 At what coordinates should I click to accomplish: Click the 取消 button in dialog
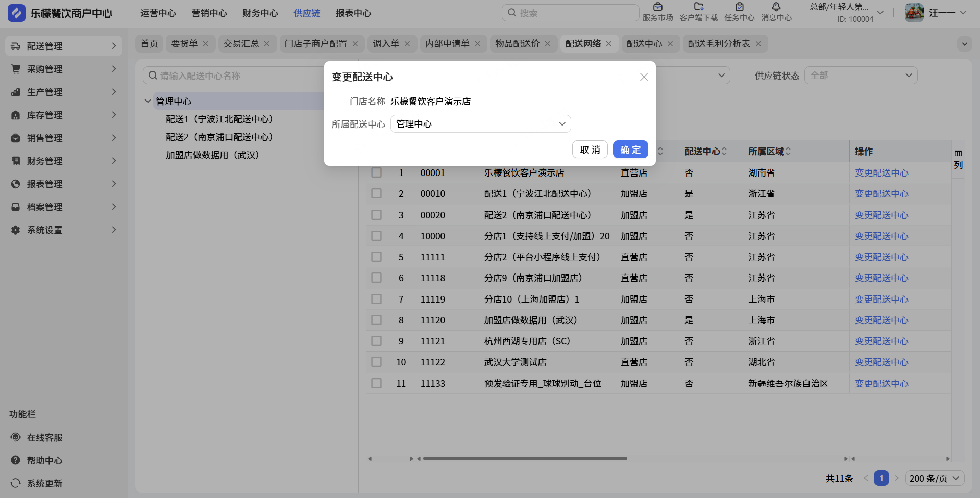(590, 150)
